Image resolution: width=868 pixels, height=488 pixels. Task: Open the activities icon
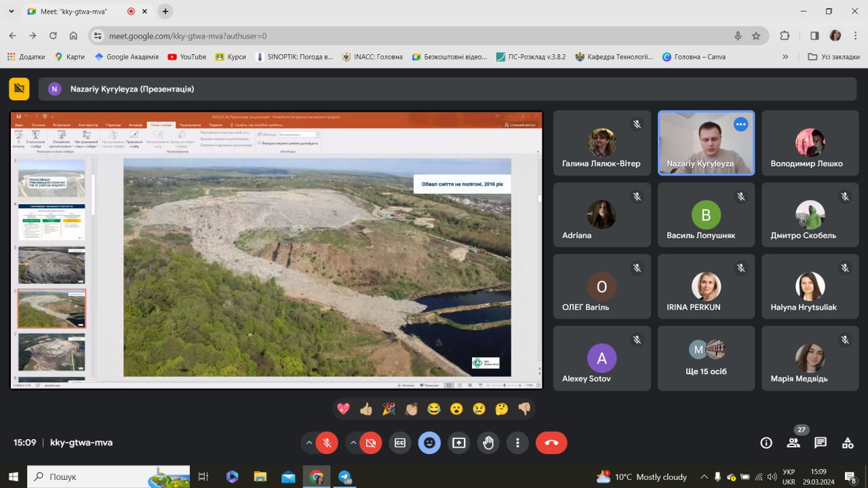coord(848,443)
